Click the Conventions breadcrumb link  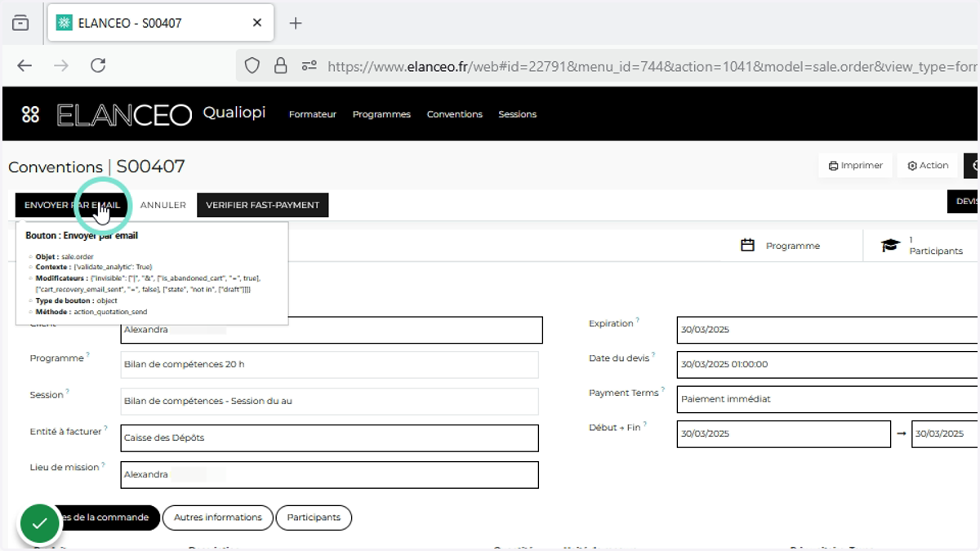(56, 167)
